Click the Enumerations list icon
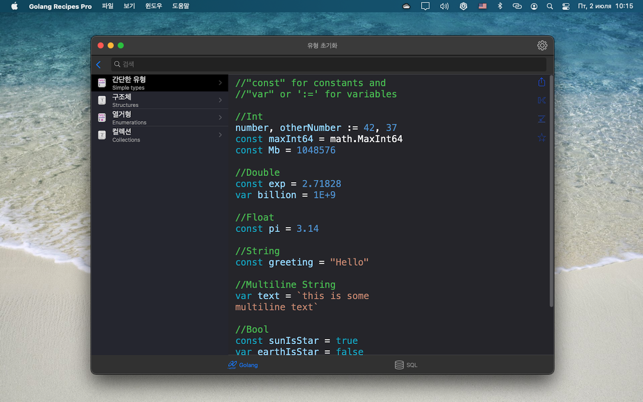643x402 pixels. 102,118
